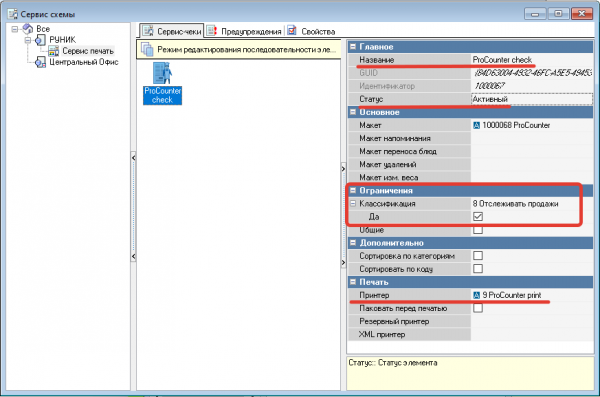The image size is (600, 397).
Task: Click the Сервис-чеки tab icon
Action: 148,31
